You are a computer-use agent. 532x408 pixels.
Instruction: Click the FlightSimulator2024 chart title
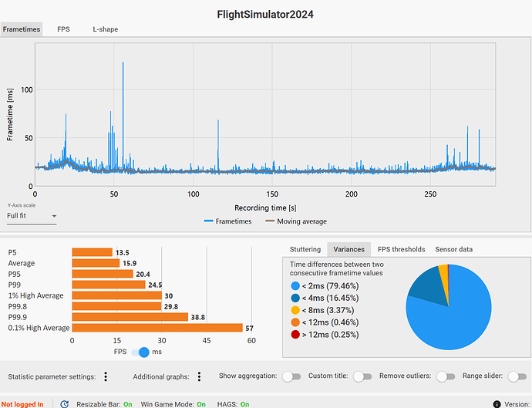point(265,14)
